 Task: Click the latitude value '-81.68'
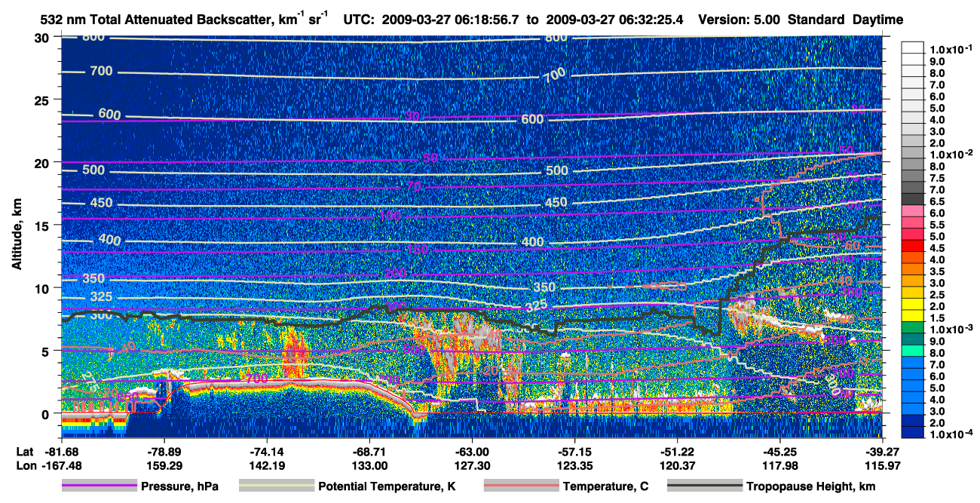point(61,451)
